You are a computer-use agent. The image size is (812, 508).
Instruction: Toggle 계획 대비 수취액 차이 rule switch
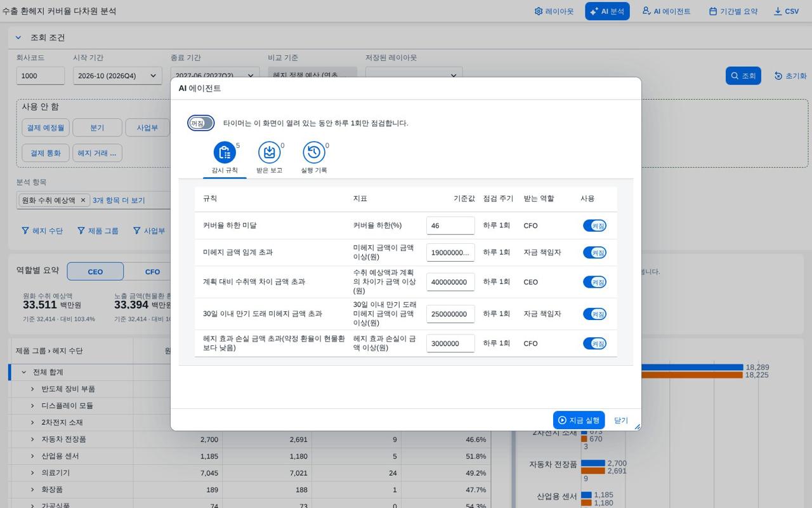(x=594, y=282)
